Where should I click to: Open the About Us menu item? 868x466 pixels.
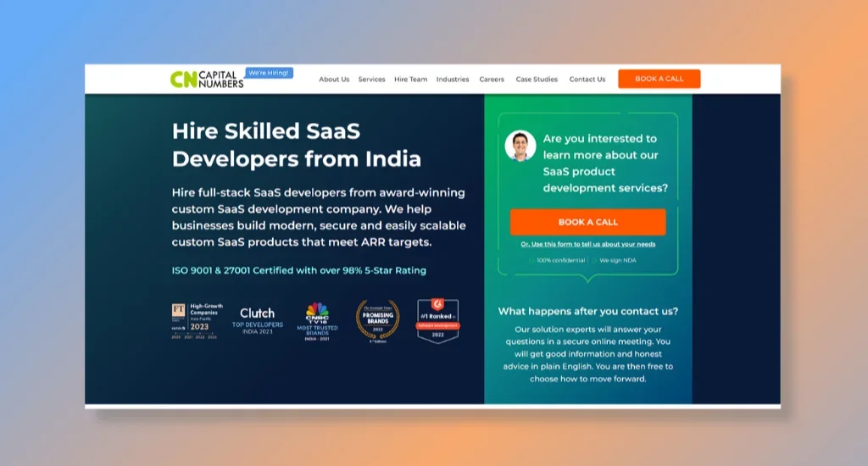[334, 79]
